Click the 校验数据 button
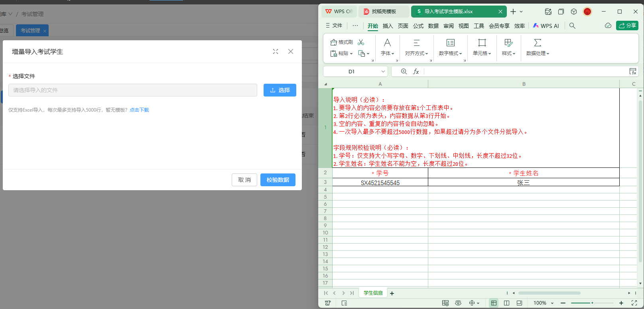 tap(278, 180)
